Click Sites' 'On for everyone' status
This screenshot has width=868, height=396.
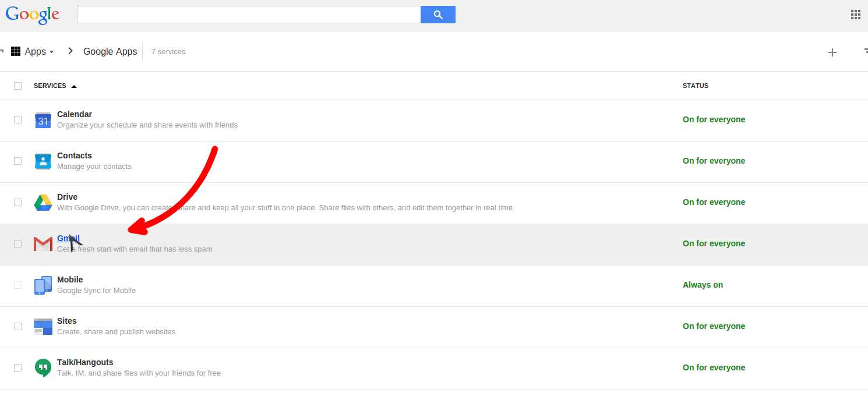tap(714, 326)
